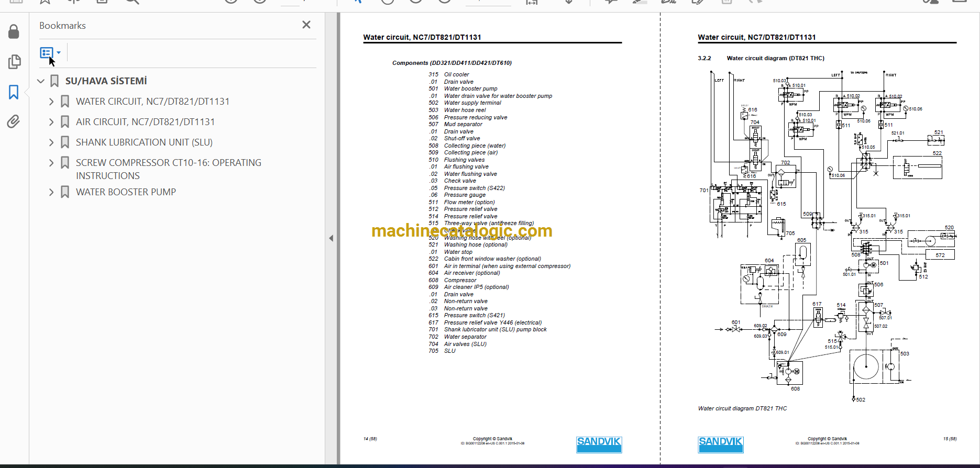Select the SU/HAVA SİSTEMİ bookmark title
Screen dimensions: 980x468
pos(106,81)
